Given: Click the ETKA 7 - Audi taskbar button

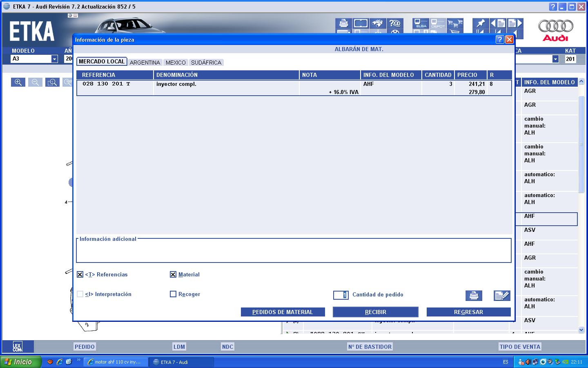Looking at the screenshot, I should 181,362.
